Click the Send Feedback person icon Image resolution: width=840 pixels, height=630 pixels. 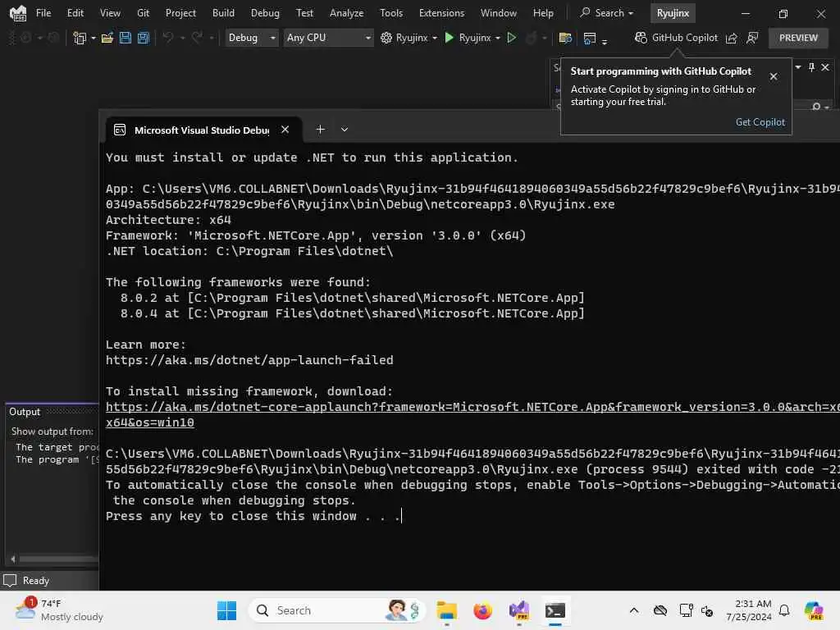752,38
